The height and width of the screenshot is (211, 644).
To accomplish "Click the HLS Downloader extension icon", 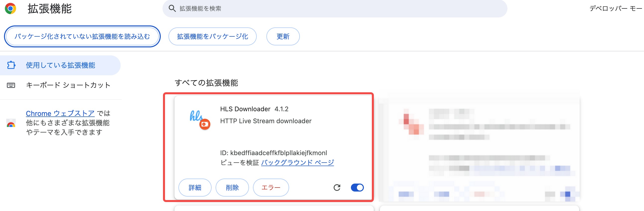I will [199, 120].
